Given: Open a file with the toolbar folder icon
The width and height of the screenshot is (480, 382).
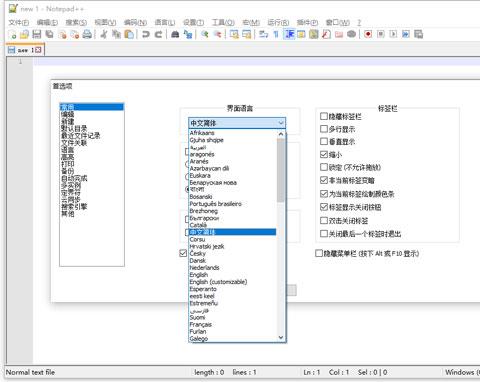Looking at the screenshot, I should (24, 34).
